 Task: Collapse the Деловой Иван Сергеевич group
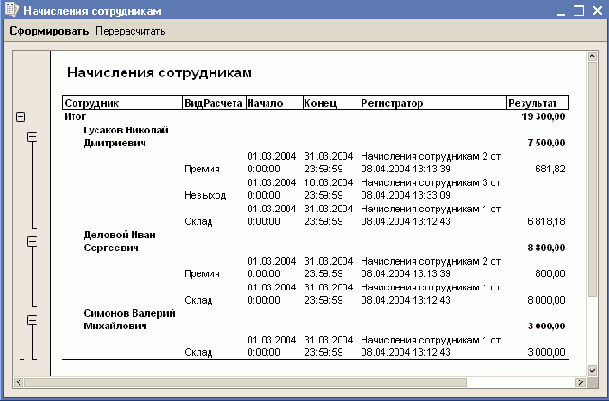point(31,241)
